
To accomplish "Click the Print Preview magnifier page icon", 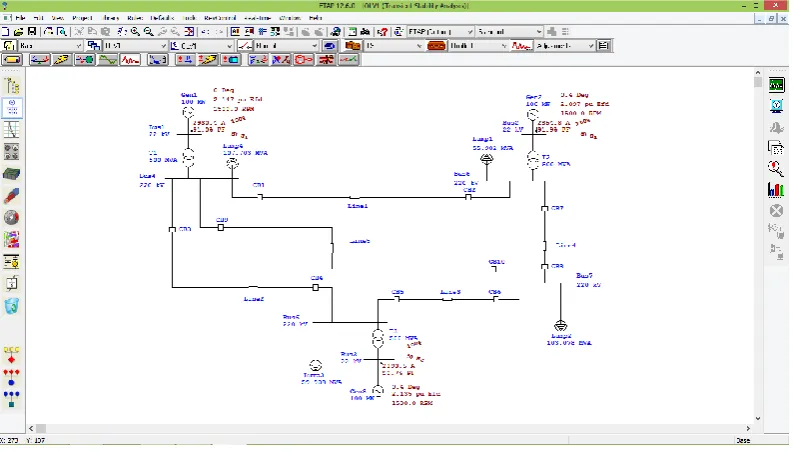I will click(x=62, y=32).
